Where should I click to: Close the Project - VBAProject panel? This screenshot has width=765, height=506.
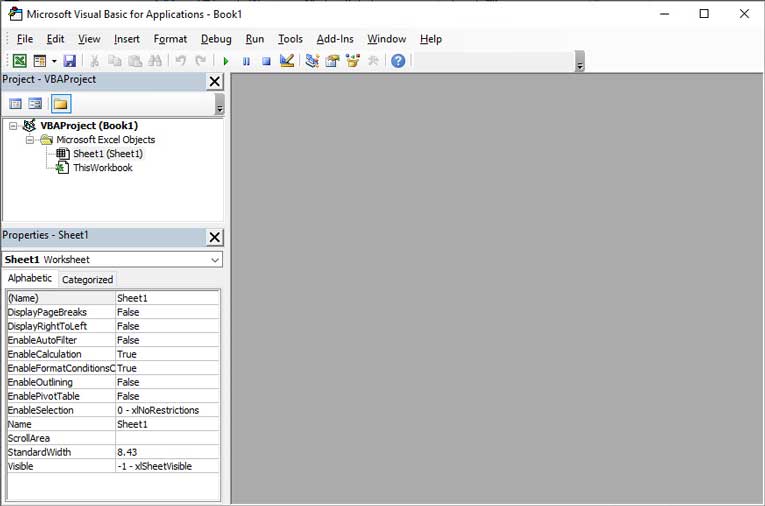[215, 81]
